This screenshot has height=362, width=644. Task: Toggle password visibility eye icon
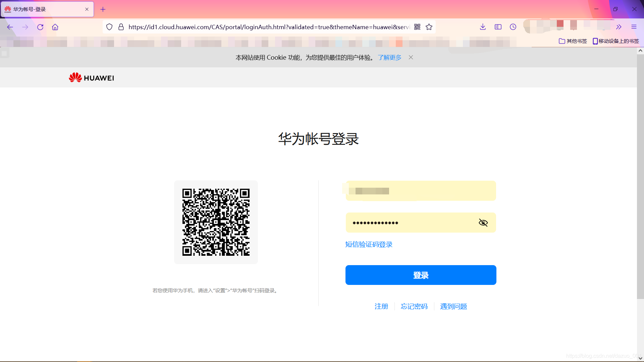tap(483, 223)
